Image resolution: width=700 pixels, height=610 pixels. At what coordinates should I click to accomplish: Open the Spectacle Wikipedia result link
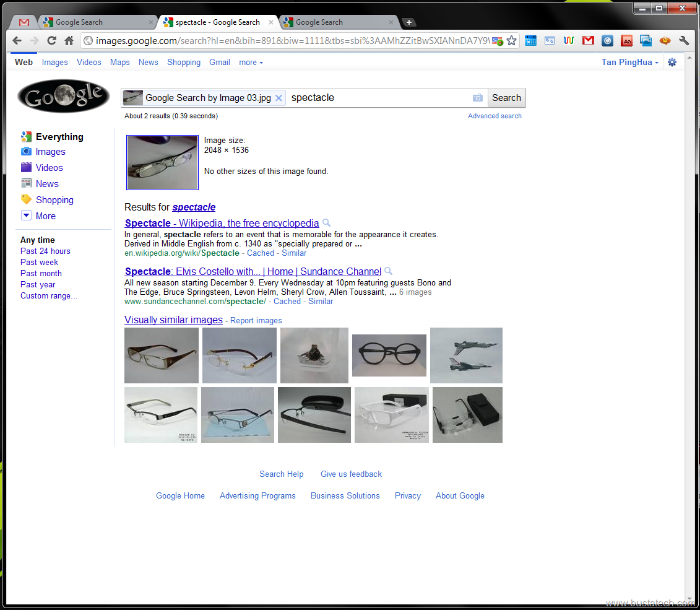222,224
